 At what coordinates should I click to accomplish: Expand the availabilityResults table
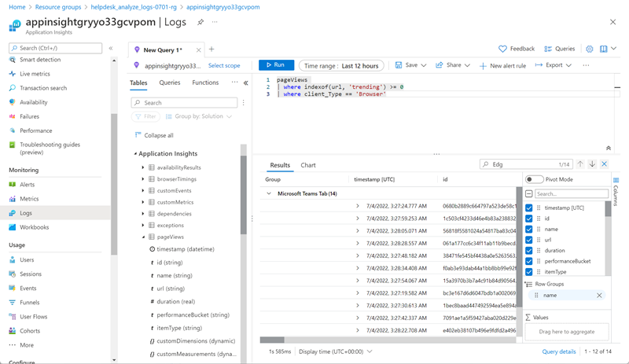(x=143, y=167)
